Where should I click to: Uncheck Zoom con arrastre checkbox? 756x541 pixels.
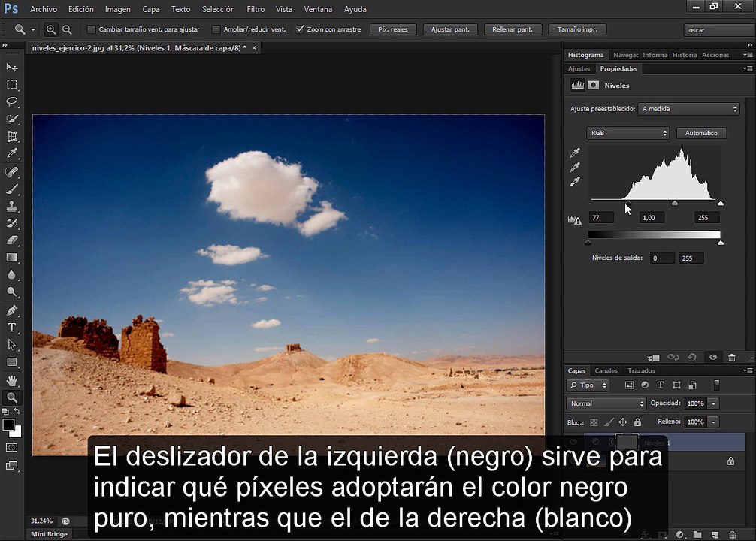[x=300, y=29]
